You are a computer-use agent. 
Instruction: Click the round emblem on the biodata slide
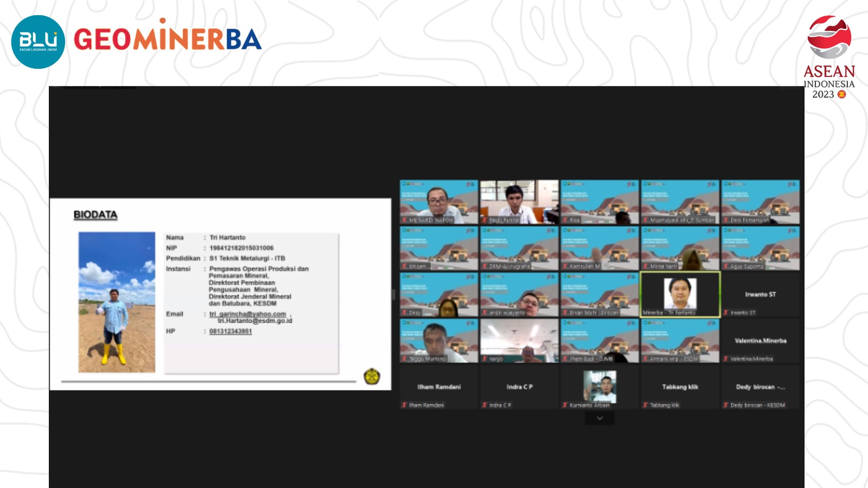(372, 376)
